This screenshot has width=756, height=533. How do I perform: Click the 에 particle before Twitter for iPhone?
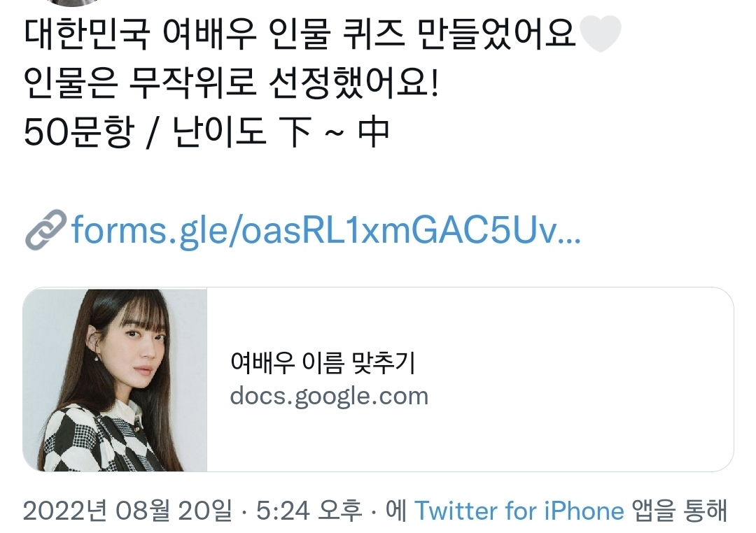[395, 511]
